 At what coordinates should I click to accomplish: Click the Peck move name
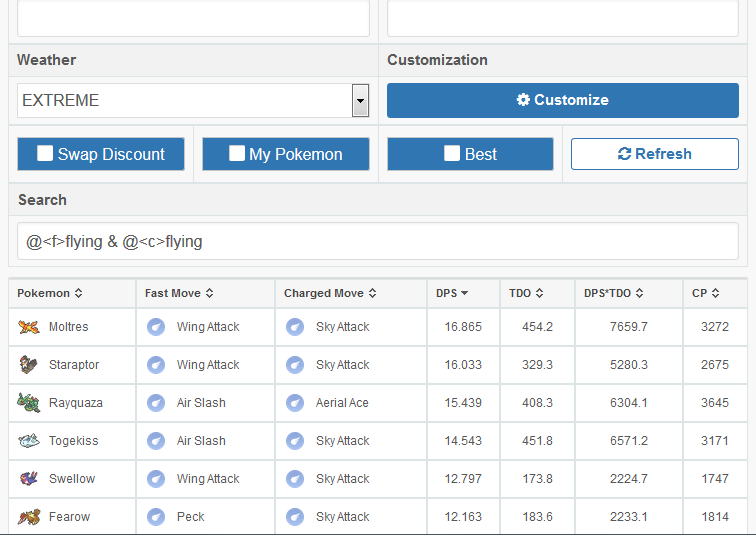click(190, 517)
